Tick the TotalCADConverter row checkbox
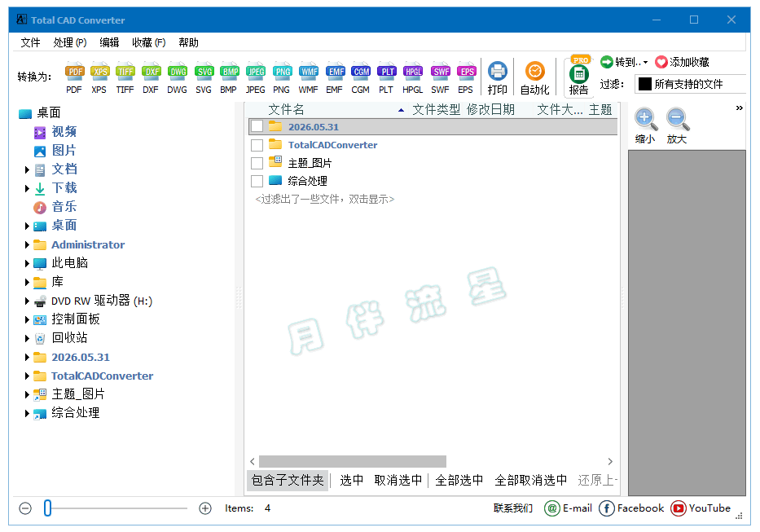760x532 pixels. pyautogui.click(x=257, y=145)
